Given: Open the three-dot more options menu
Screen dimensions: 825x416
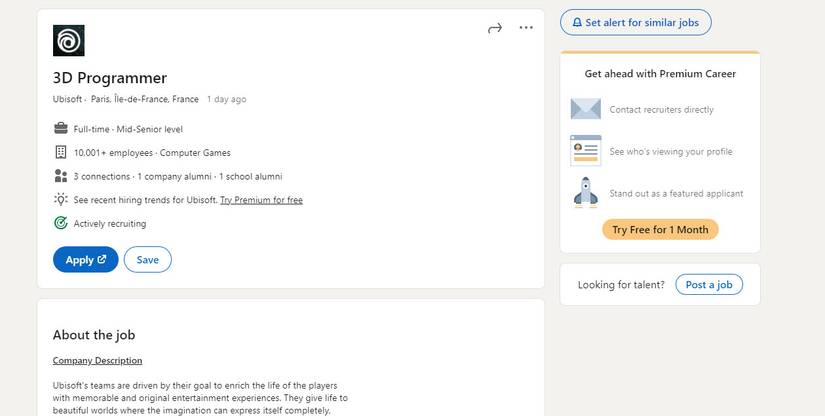Looking at the screenshot, I should (x=526, y=27).
